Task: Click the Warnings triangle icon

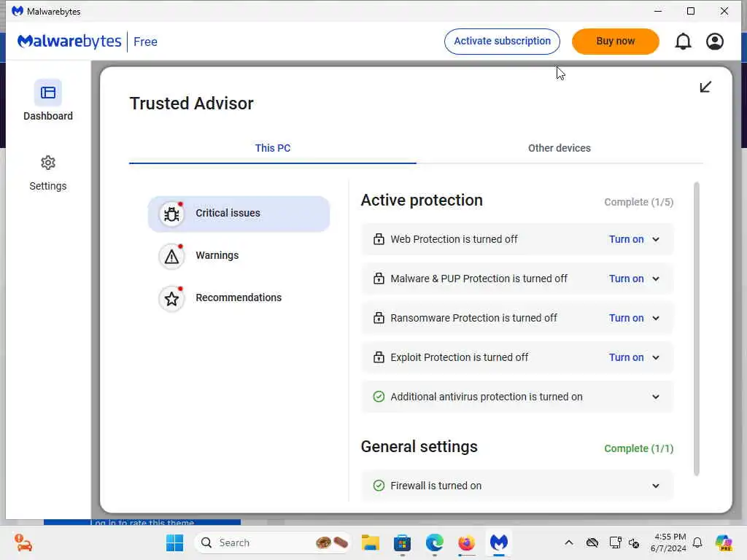Action: tap(171, 256)
